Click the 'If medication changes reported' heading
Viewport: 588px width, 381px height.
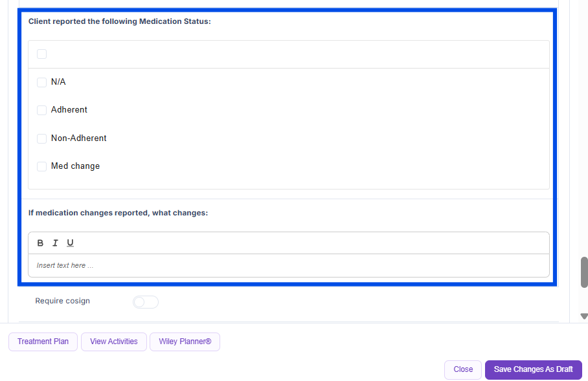(118, 213)
